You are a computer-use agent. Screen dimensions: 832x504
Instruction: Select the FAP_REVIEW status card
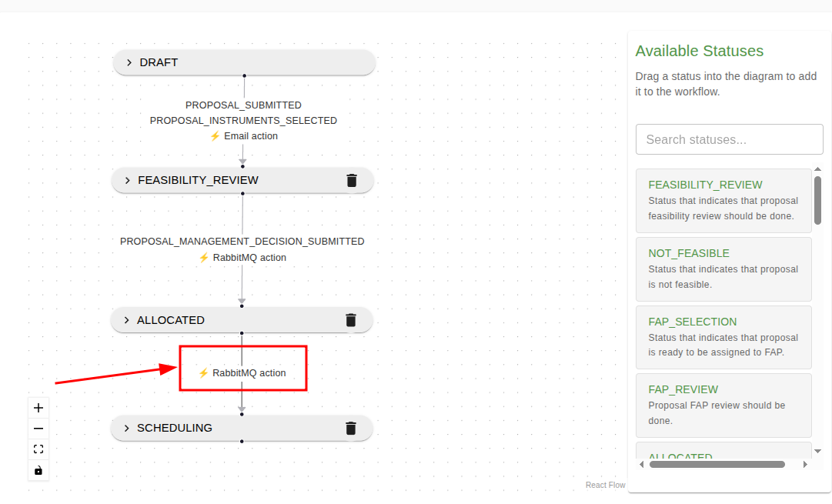tap(723, 405)
